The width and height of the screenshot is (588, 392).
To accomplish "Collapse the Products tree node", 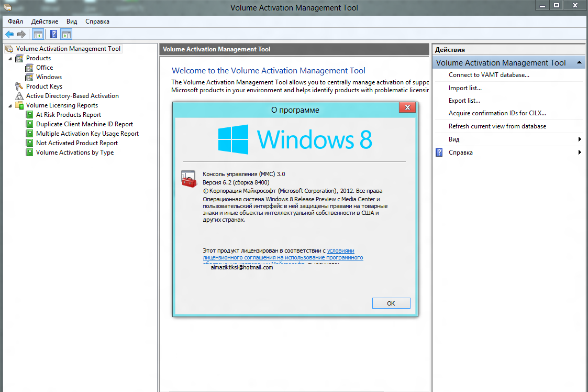I will (x=10, y=58).
